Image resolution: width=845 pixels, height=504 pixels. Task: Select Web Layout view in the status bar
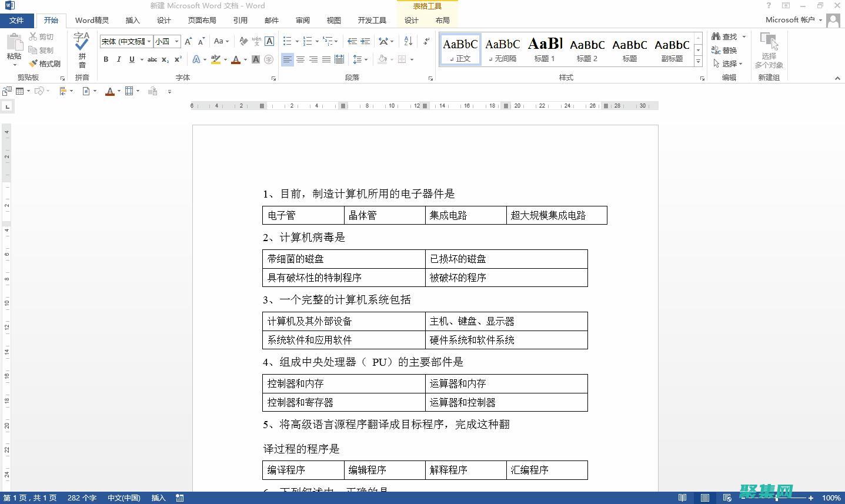(x=727, y=498)
